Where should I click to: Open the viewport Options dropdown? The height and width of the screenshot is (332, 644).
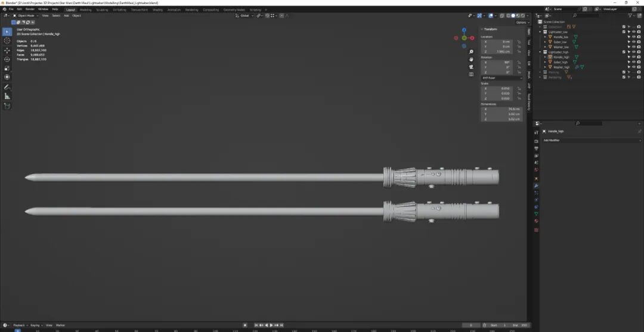tap(522, 22)
